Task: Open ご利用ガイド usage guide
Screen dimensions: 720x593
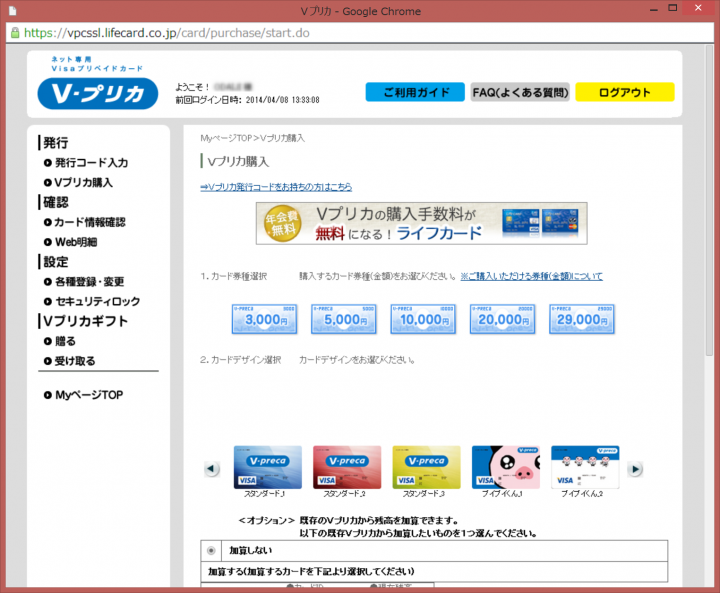Action: point(415,92)
